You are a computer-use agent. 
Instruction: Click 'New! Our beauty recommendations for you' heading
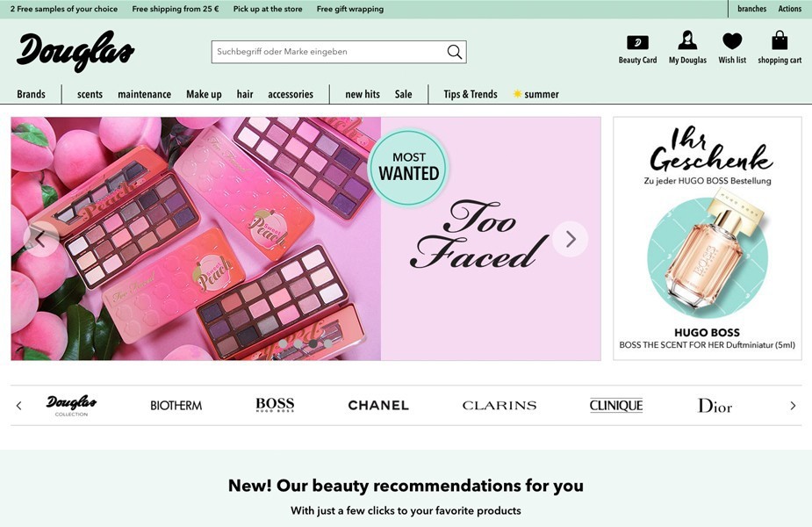point(406,486)
